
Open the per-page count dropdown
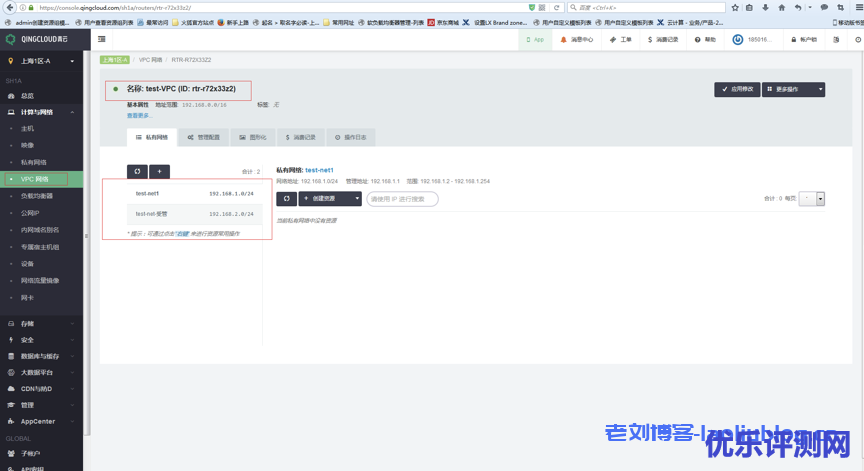(812, 198)
